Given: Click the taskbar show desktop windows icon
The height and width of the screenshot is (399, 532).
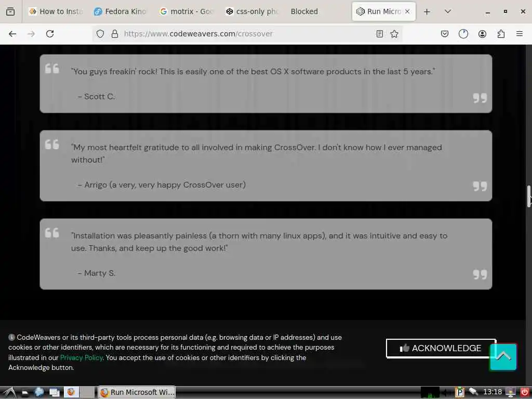Looking at the screenshot, I should tap(54, 393).
